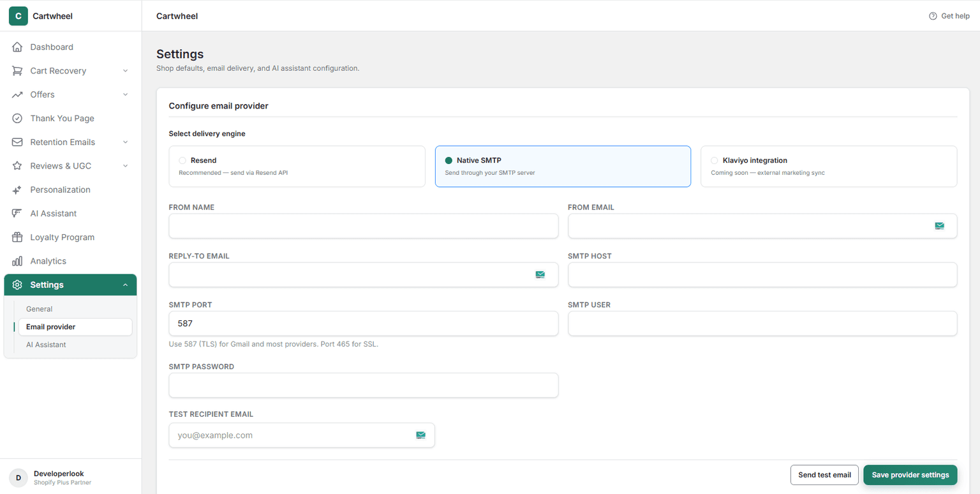Click the Test Recipient Email field
The height and width of the screenshot is (494, 980).
[x=302, y=435]
